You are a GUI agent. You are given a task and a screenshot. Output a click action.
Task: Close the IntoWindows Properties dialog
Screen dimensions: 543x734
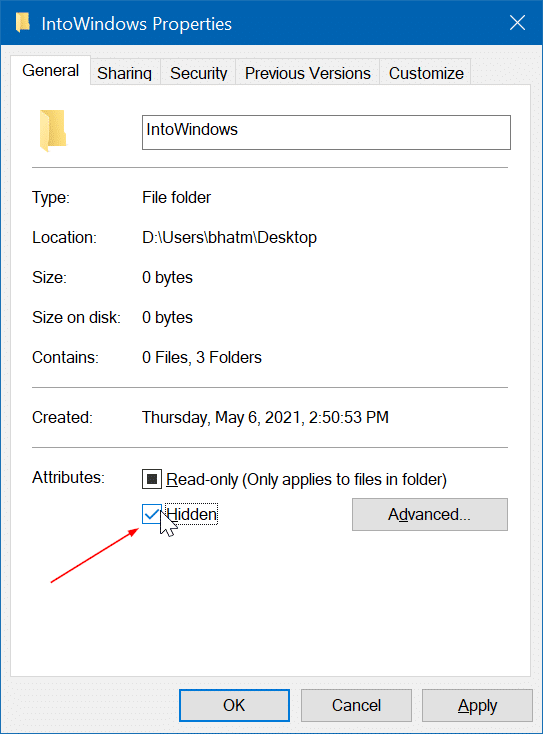coord(517,22)
